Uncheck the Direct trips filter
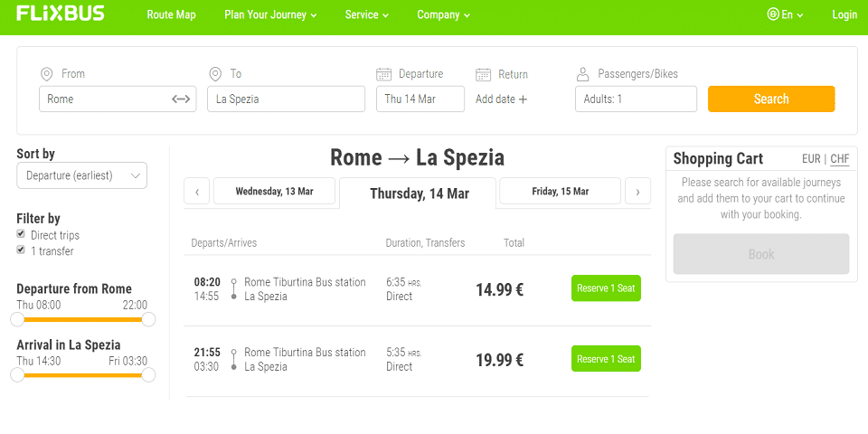This screenshot has height=434, width=868. [x=21, y=233]
